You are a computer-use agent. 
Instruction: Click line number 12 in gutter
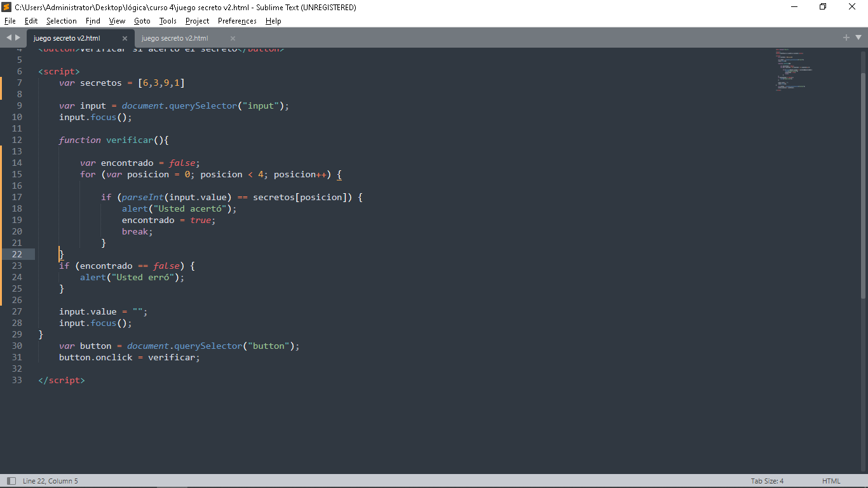(x=17, y=140)
